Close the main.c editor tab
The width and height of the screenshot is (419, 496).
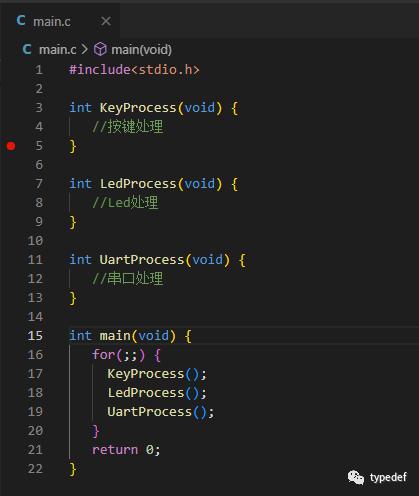[106, 21]
